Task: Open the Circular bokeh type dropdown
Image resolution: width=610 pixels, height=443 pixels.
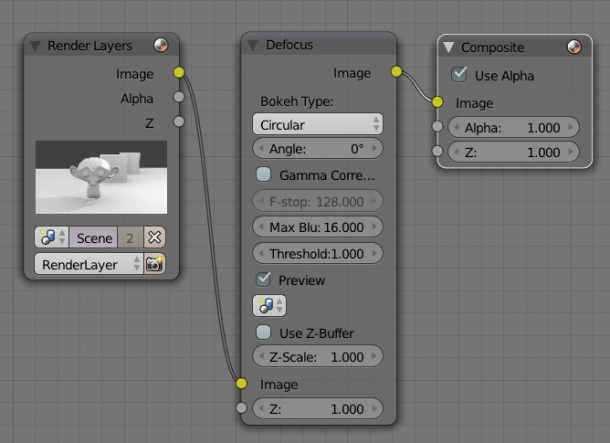Action: point(317,125)
